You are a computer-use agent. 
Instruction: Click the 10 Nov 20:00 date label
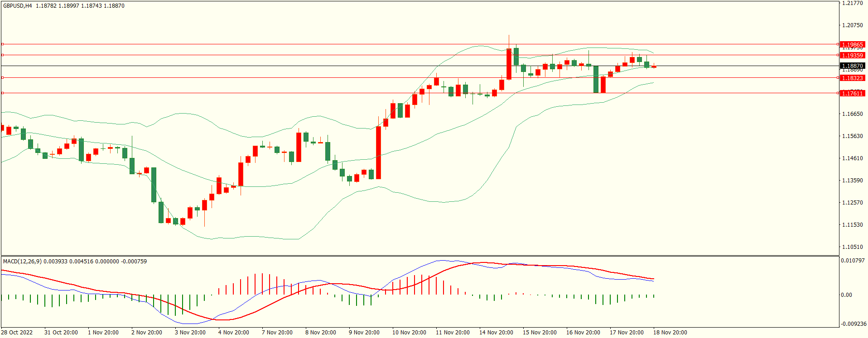pos(409,333)
